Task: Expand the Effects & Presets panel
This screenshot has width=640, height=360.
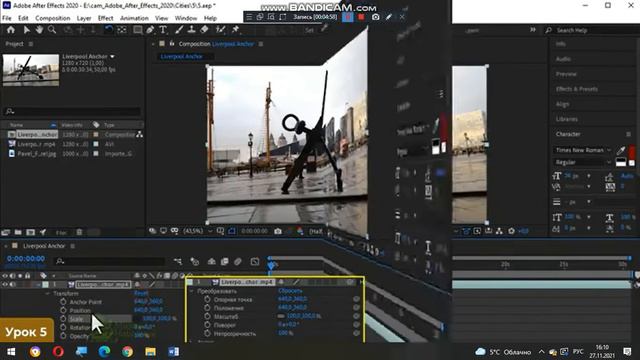Action: coord(577,89)
